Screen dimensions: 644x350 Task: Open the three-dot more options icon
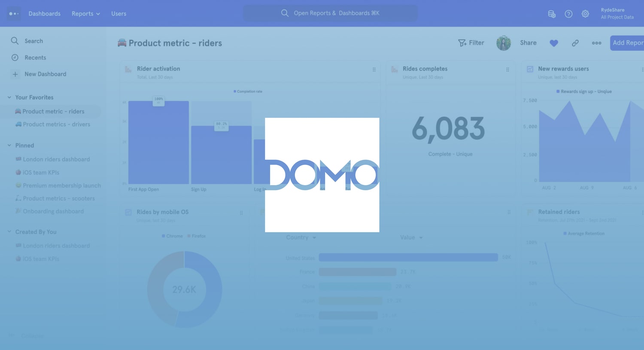click(x=597, y=43)
